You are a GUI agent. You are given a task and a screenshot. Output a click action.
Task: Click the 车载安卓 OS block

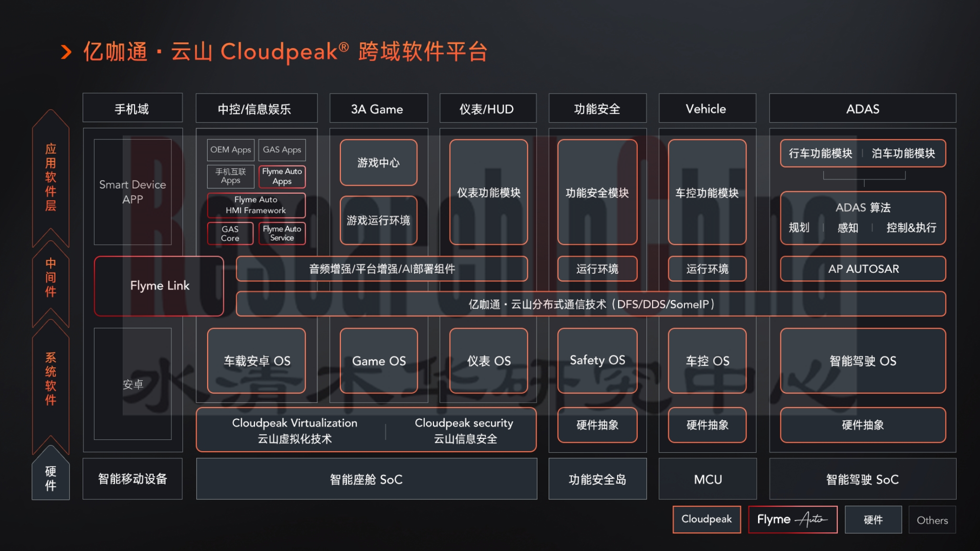(256, 361)
